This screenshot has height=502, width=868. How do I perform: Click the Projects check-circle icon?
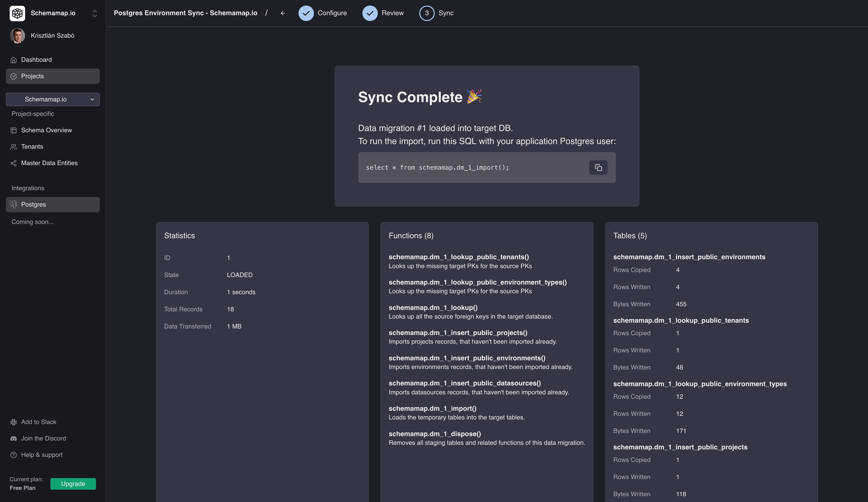coord(14,76)
